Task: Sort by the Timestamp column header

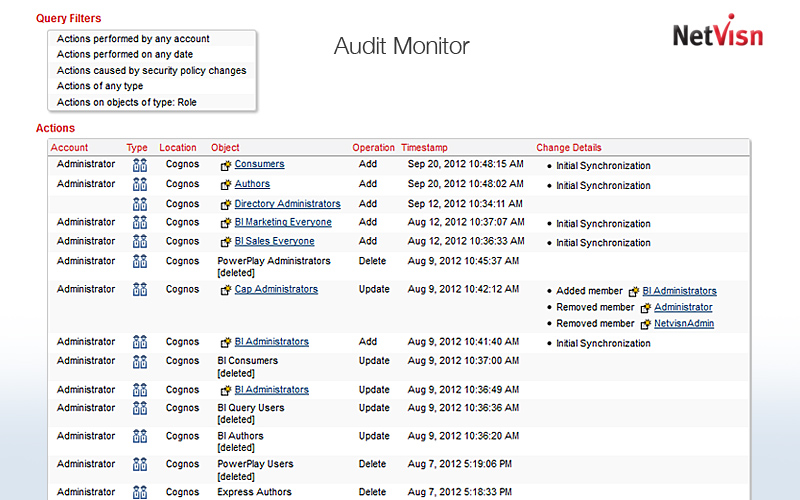Action: tap(425, 148)
